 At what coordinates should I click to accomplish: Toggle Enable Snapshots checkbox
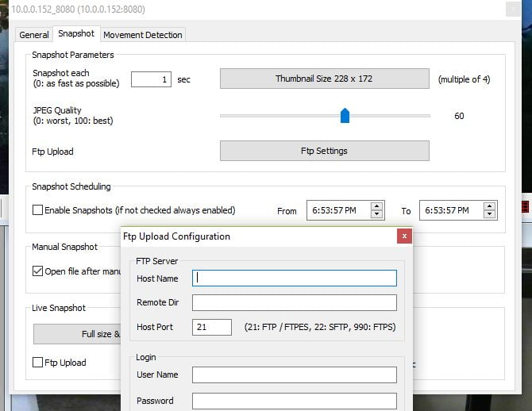(37, 210)
